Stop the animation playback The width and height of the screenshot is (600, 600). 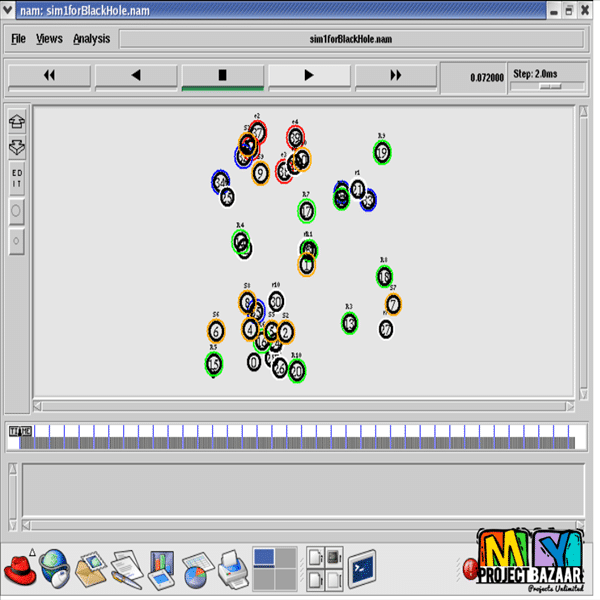coord(222,76)
